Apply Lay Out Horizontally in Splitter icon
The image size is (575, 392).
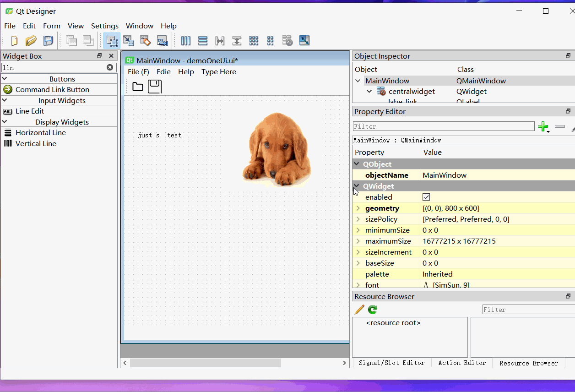tap(220, 41)
